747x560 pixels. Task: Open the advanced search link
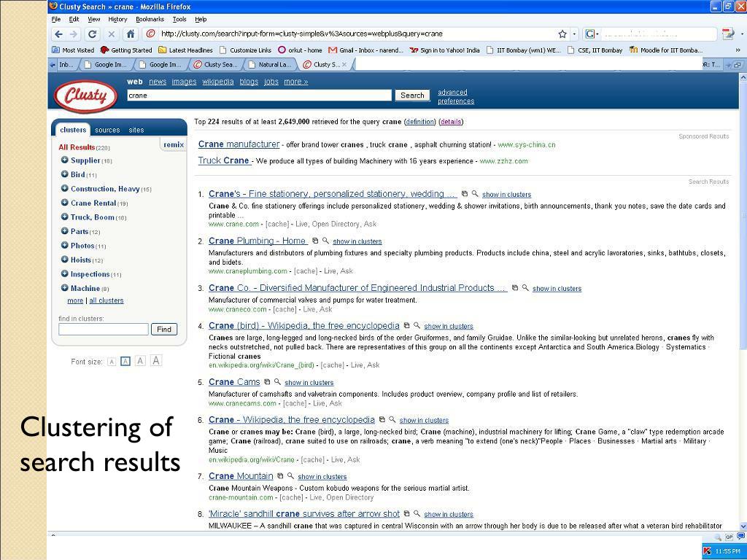coord(452,93)
